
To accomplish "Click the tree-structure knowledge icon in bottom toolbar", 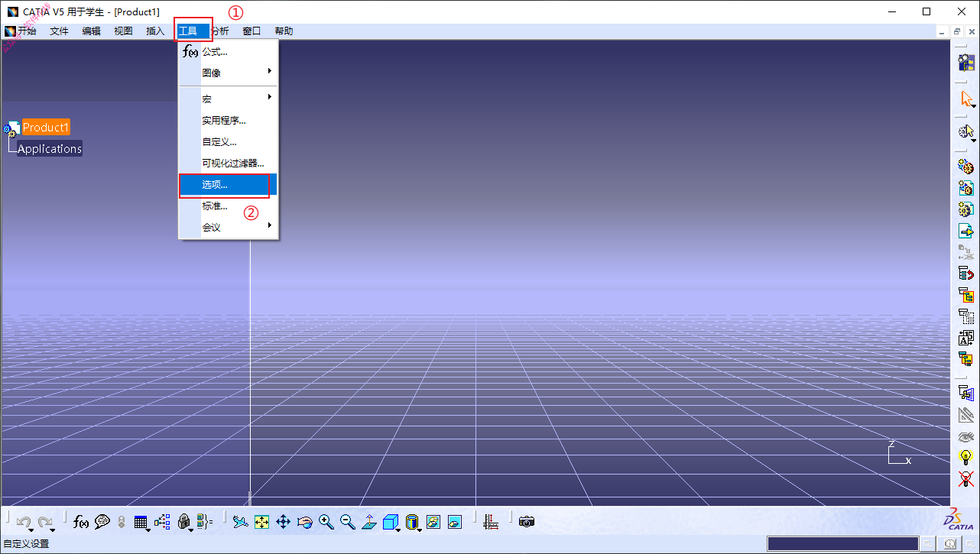I will click(162, 522).
